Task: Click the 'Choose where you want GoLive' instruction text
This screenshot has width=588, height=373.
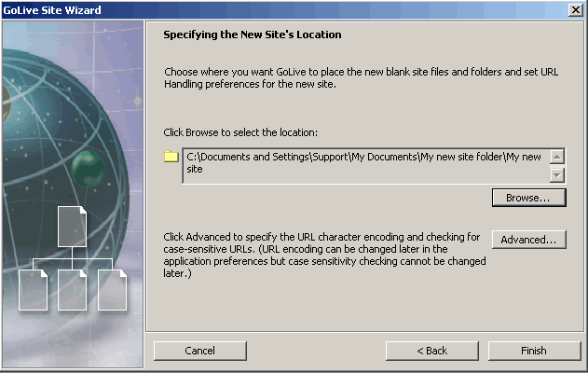Action: pyautogui.click(x=362, y=77)
